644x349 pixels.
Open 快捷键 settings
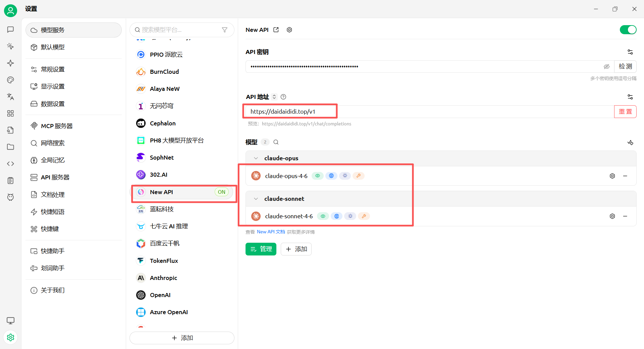[73, 229]
